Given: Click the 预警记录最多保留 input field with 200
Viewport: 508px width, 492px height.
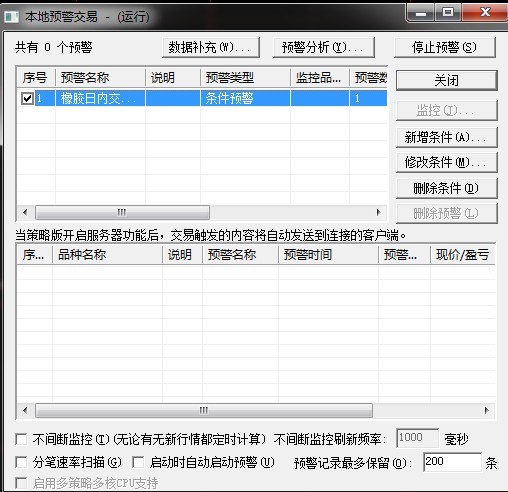Looking at the screenshot, I should (x=452, y=462).
